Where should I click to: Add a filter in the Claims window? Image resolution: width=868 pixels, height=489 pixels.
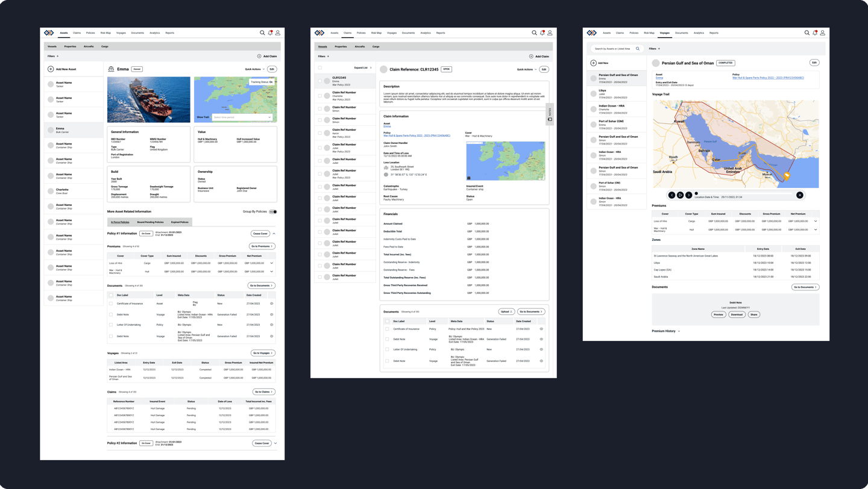click(x=328, y=56)
